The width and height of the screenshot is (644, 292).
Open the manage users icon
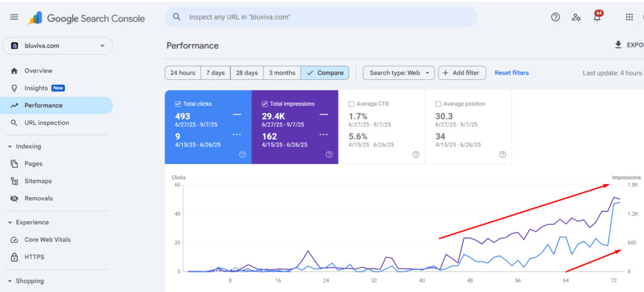tap(576, 18)
